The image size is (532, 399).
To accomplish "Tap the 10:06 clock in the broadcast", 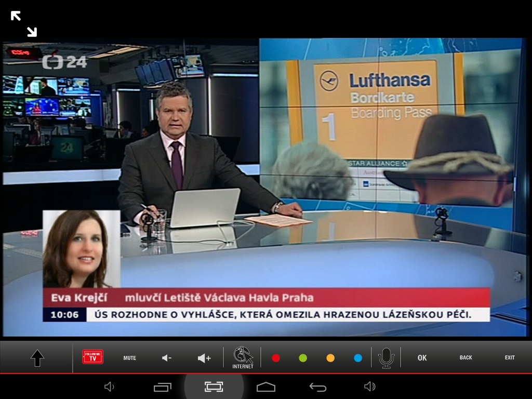I will point(64,314).
